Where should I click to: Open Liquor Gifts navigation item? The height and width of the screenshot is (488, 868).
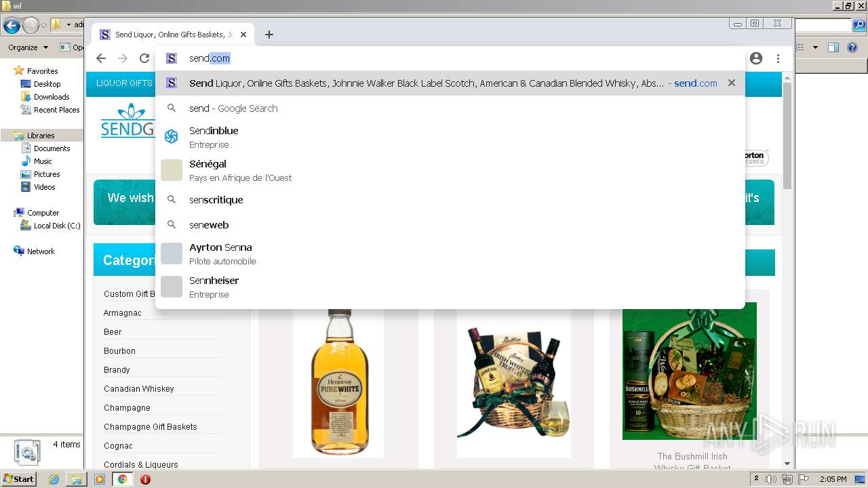[x=124, y=83]
